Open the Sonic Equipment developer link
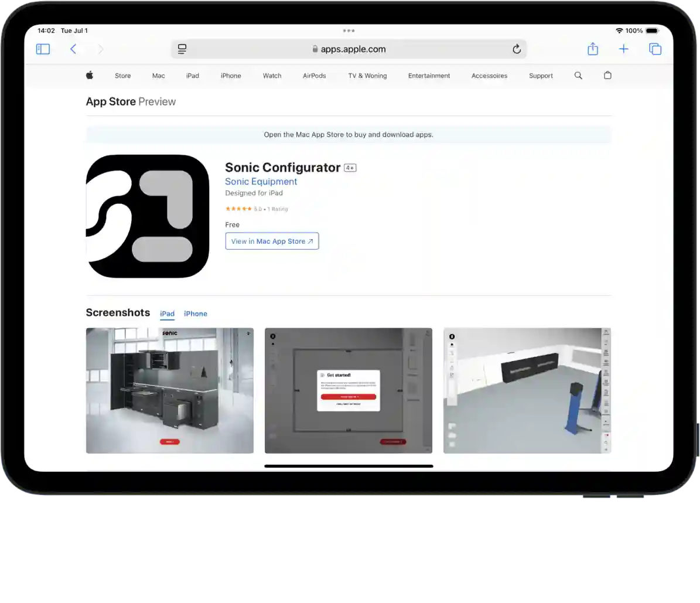 (x=261, y=181)
